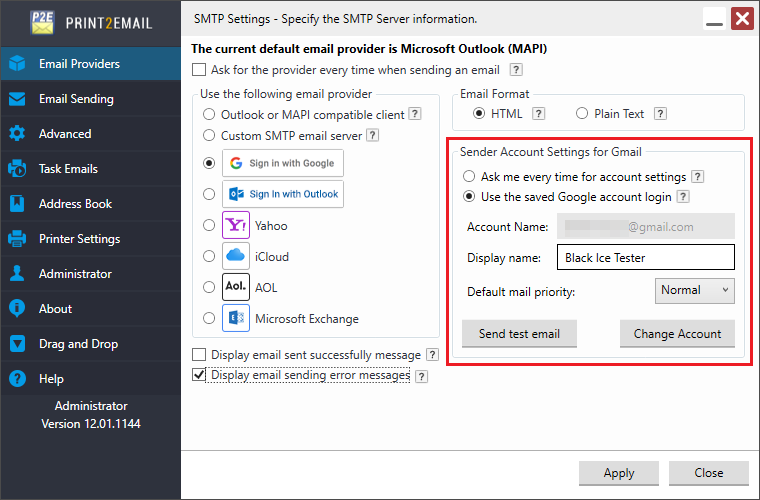Select the Yahoo provider radio button
This screenshot has width=760, height=500.
tap(209, 225)
